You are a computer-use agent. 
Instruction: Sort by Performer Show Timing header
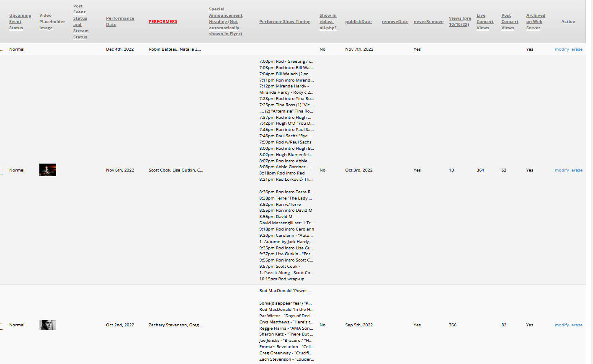point(285,22)
